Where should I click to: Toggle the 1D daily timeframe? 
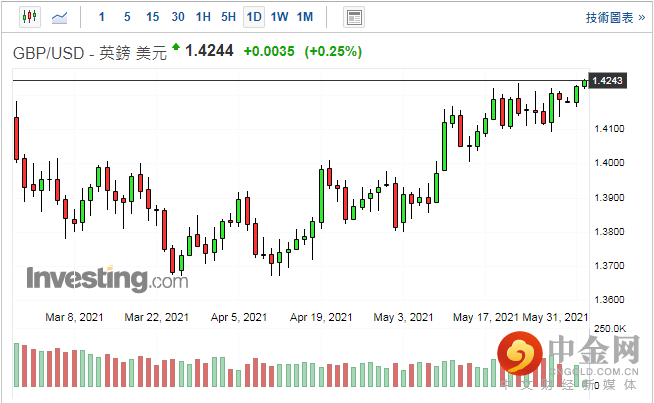tap(254, 17)
